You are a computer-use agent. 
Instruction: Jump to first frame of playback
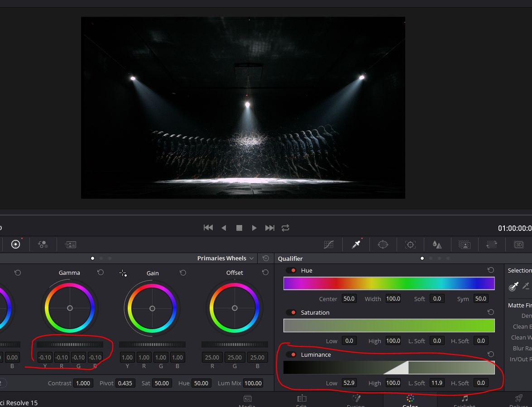coord(208,228)
